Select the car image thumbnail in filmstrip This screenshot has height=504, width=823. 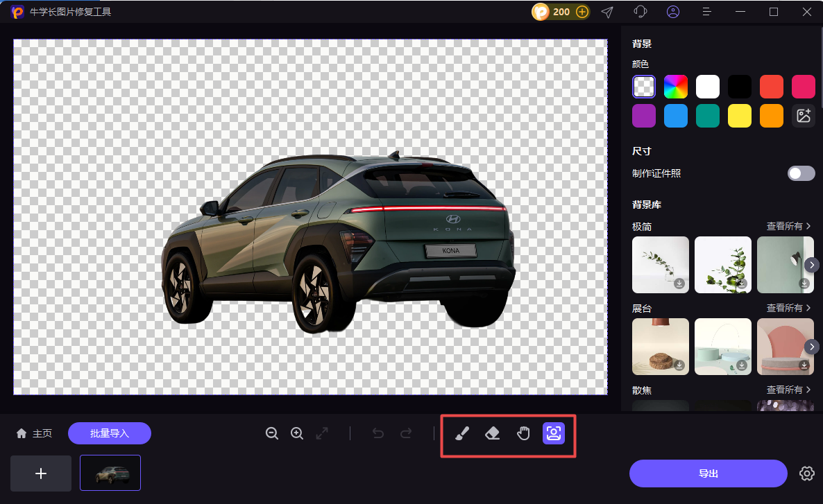click(110, 473)
